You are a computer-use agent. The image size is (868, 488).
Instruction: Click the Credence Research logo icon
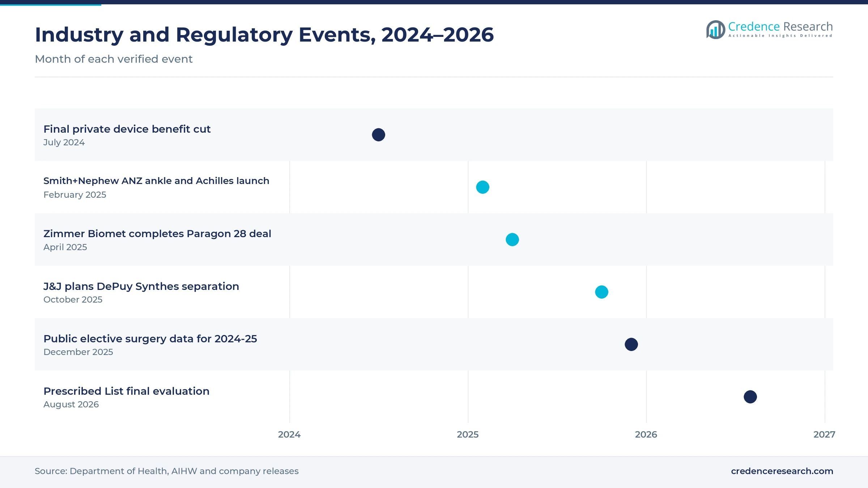[x=715, y=30]
